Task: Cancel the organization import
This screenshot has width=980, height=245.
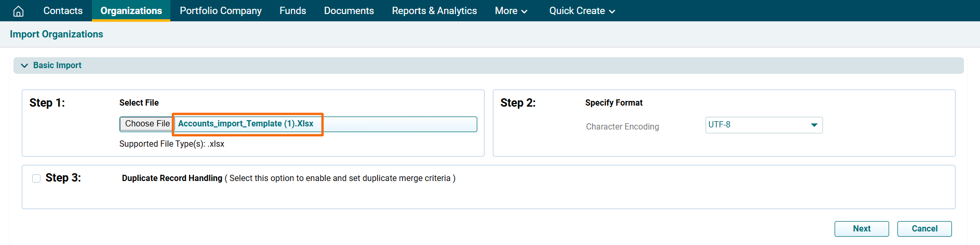Action: 924,229
